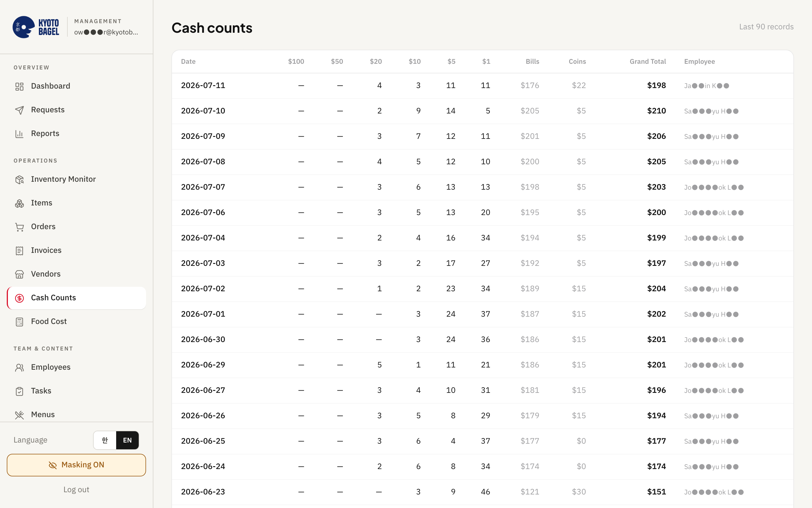Select the 2026-07-04 row date

coord(203,238)
